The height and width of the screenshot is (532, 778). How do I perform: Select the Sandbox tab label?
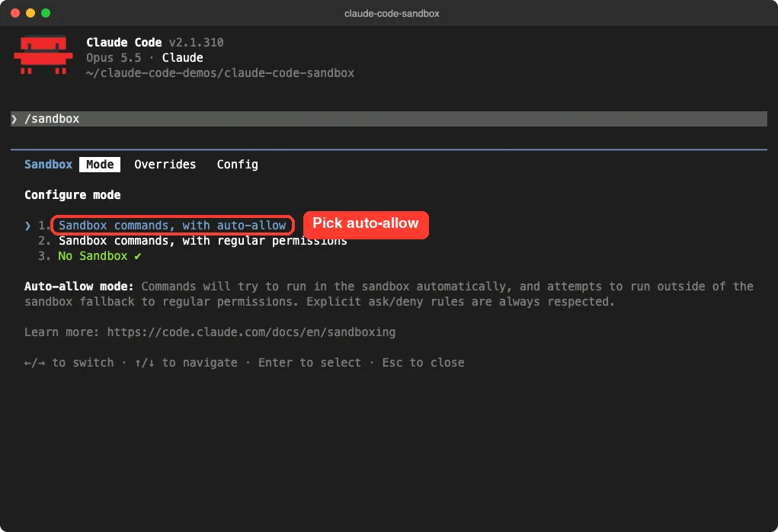click(48, 165)
